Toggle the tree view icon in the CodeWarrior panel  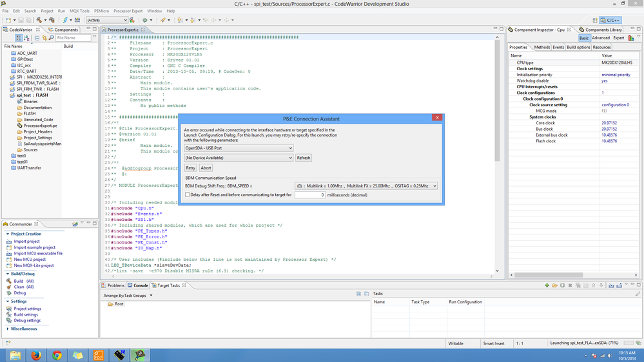(x=19, y=38)
